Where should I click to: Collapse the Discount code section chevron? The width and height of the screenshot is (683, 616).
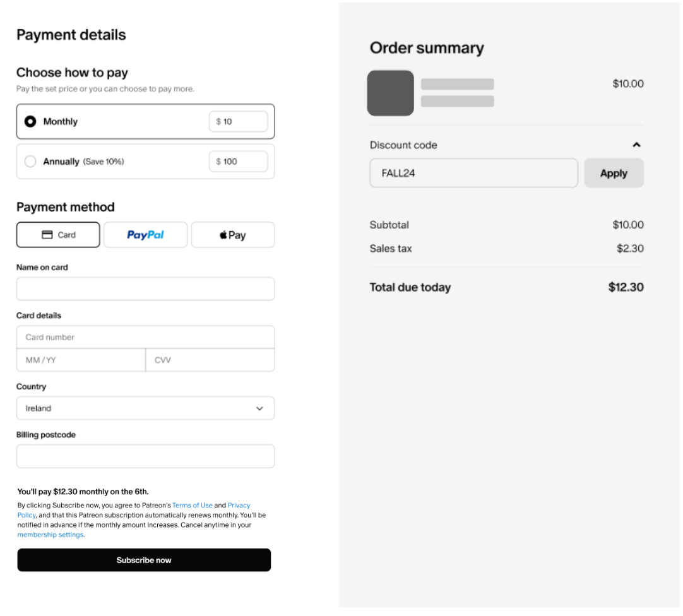(x=636, y=145)
